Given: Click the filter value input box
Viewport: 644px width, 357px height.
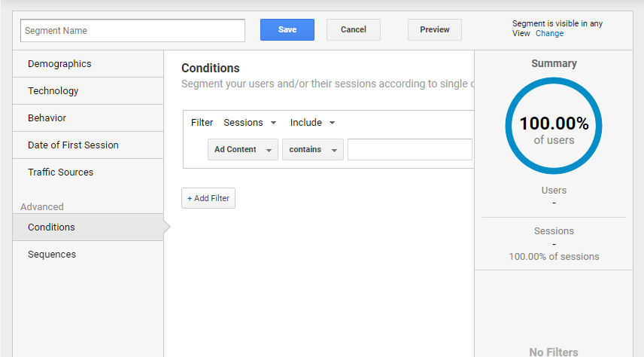Looking at the screenshot, I should coord(409,150).
